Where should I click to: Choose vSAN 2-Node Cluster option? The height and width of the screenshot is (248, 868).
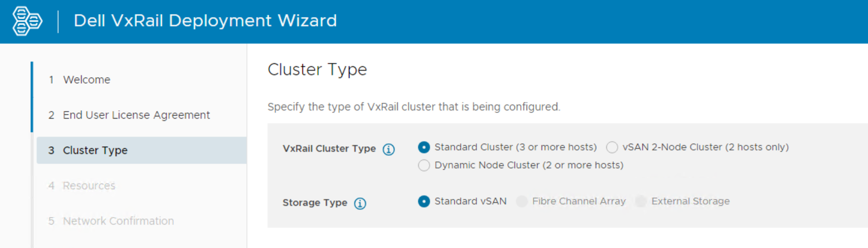(612, 147)
